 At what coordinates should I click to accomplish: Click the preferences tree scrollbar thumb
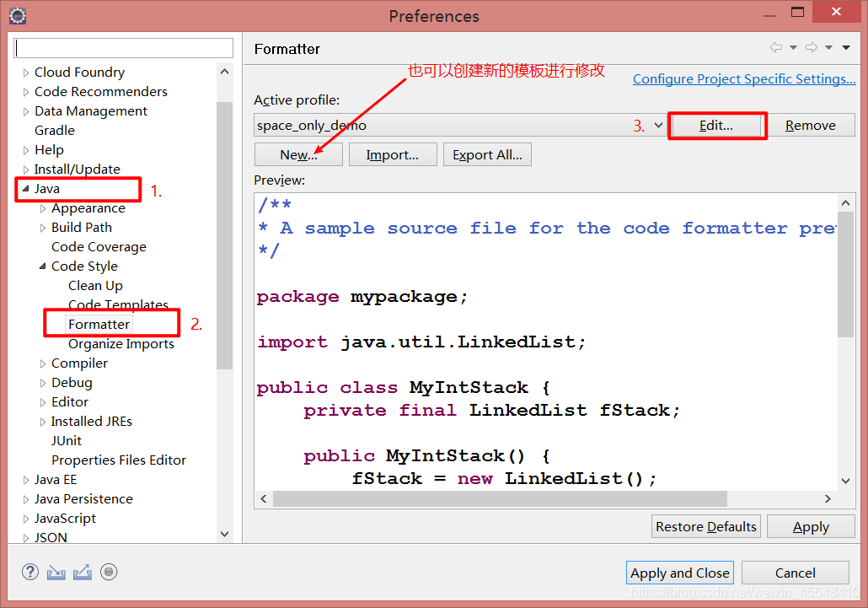click(225, 235)
